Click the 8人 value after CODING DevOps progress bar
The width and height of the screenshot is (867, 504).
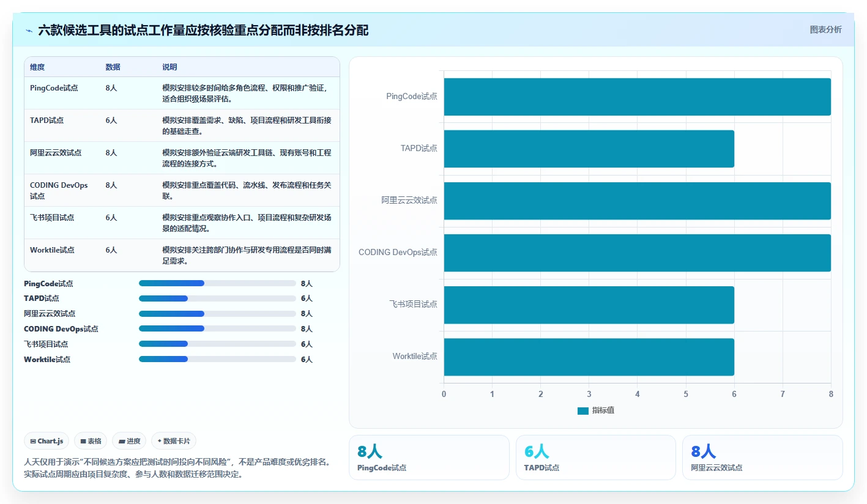coord(307,329)
